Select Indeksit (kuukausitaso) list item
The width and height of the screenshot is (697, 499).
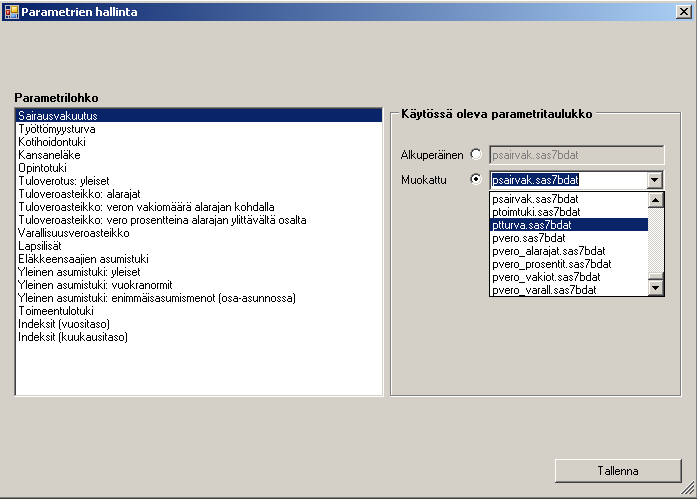pyautogui.click(x=199, y=337)
